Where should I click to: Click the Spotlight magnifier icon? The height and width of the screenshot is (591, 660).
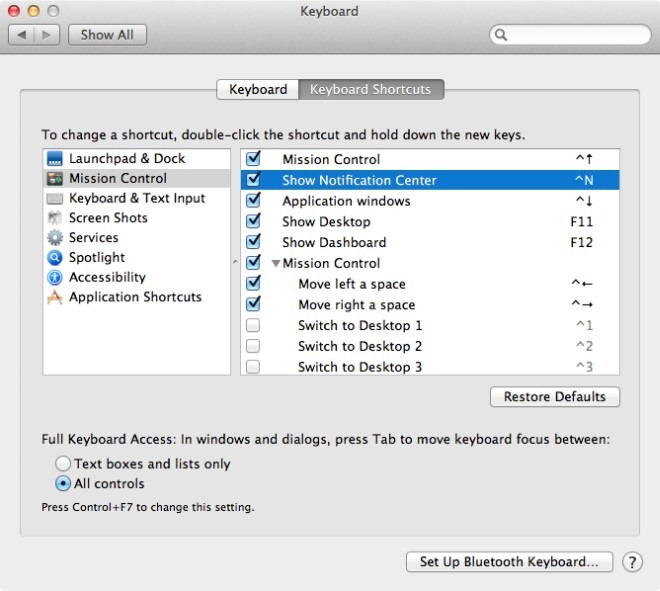(x=55, y=258)
